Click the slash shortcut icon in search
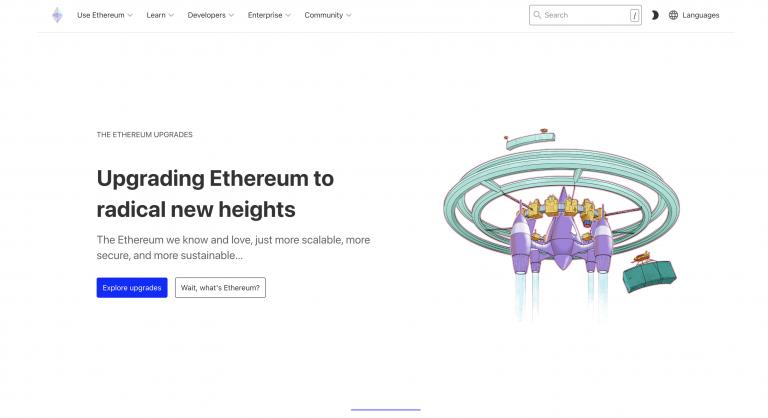 pyautogui.click(x=634, y=16)
